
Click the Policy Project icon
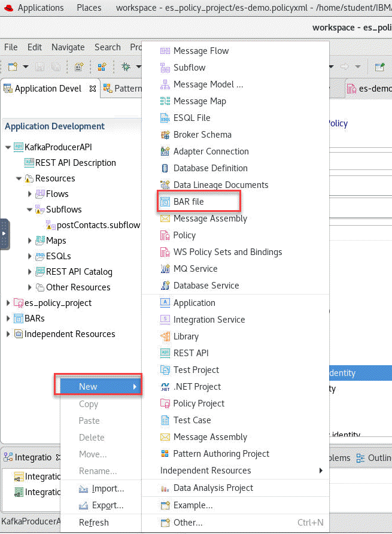click(165, 403)
